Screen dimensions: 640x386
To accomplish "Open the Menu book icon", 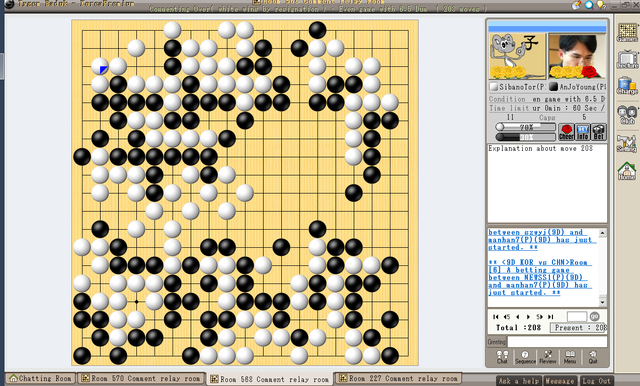I will click(x=570, y=357).
